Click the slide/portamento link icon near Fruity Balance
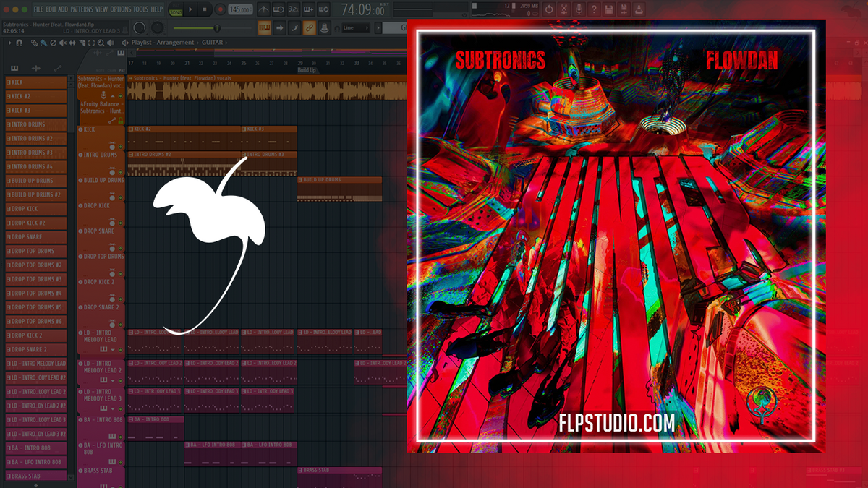Image resolution: width=868 pixels, height=488 pixels. (112, 120)
